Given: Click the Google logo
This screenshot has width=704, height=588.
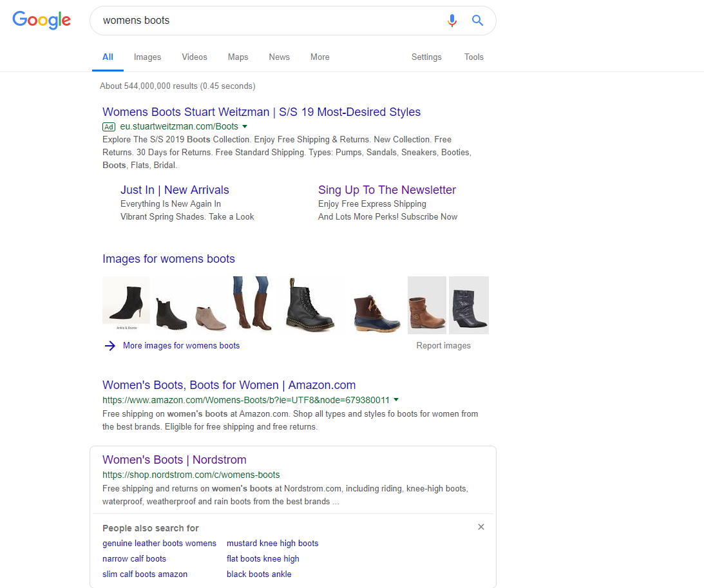Looking at the screenshot, I should [x=41, y=20].
